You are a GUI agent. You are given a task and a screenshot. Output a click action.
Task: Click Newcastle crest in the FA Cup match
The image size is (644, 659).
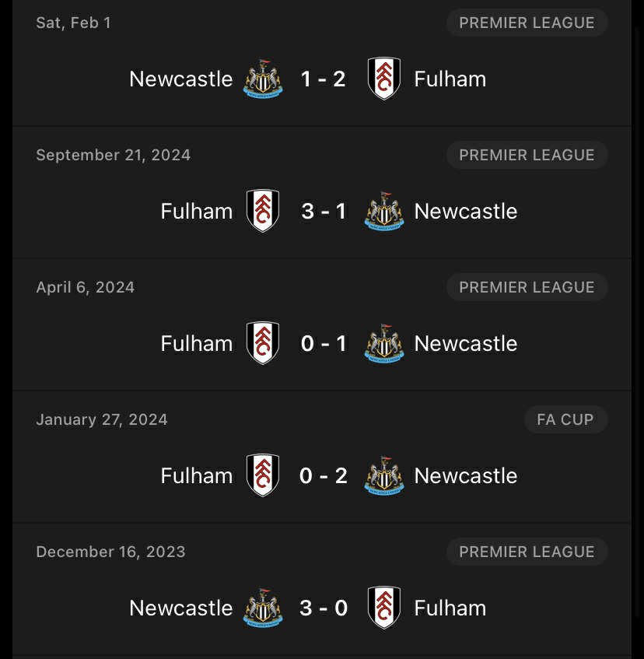point(384,475)
